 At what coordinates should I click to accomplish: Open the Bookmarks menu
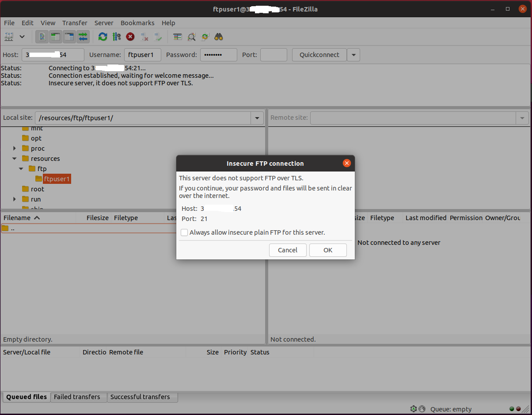[x=137, y=23]
